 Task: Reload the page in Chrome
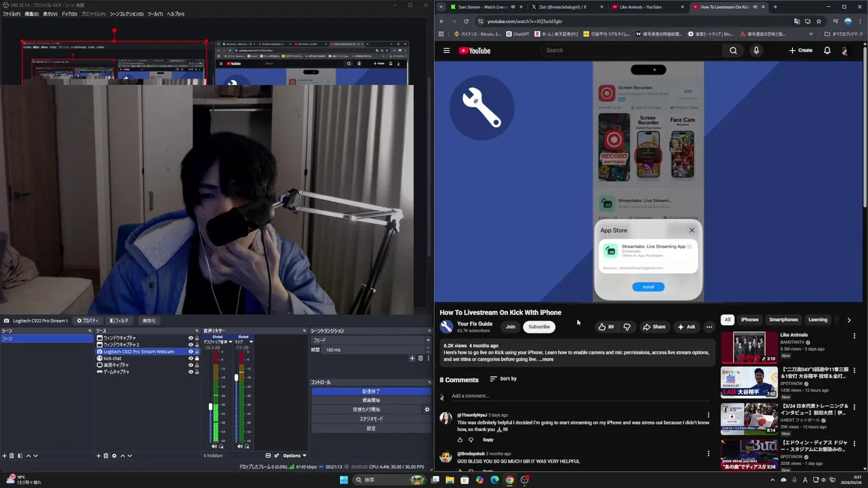pos(466,21)
